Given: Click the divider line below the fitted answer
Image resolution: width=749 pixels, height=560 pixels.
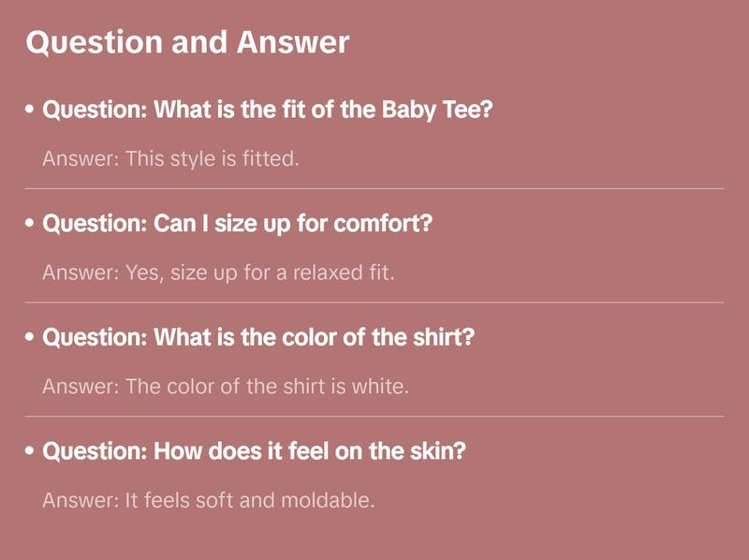Looking at the screenshot, I should [374, 188].
